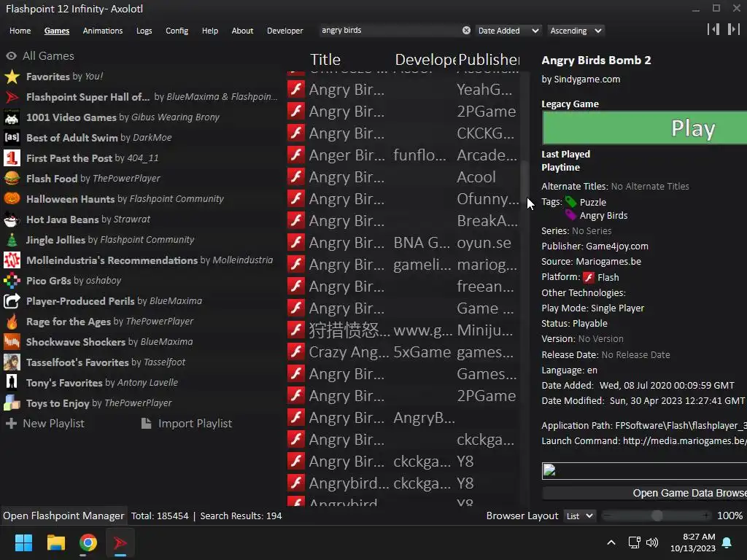Image resolution: width=747 pixels, height=560 pixels.
Task: Open File Explorer from taskbar
Action: (x=55, y=542)
